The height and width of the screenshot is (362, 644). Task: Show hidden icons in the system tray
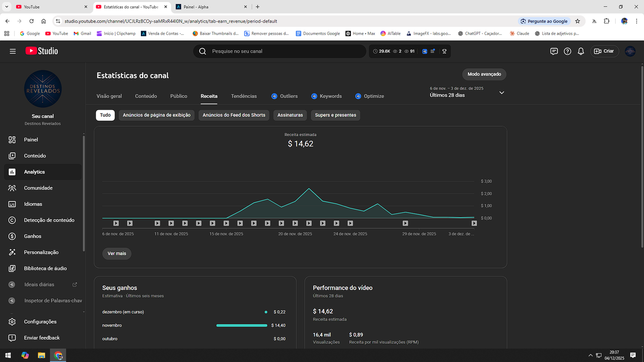590,355
